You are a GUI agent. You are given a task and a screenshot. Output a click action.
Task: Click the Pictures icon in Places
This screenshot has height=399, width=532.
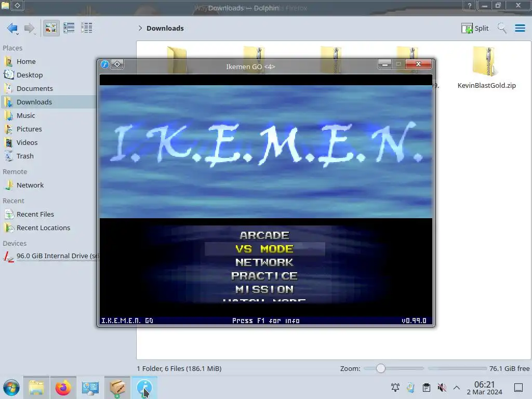tap(9, 129)
